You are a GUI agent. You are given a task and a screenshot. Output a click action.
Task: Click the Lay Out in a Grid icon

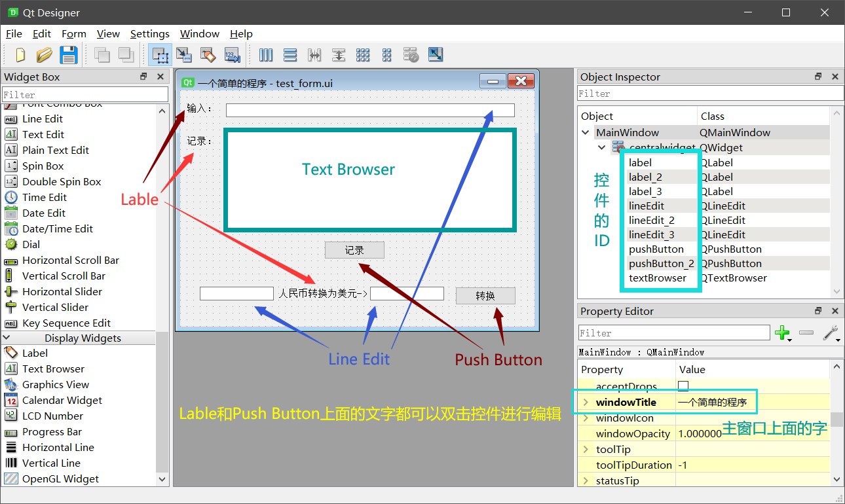click(362, 55)
